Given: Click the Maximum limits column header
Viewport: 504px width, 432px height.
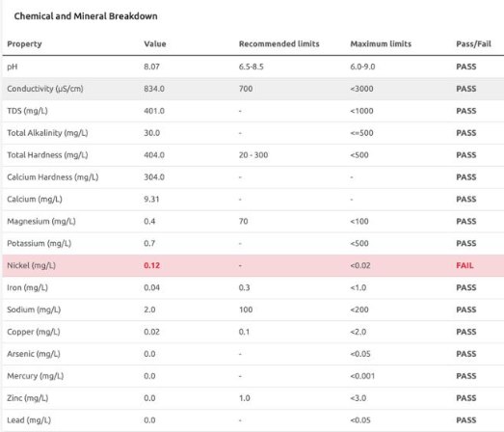Looking at the screenshot, I should (381, 43).
